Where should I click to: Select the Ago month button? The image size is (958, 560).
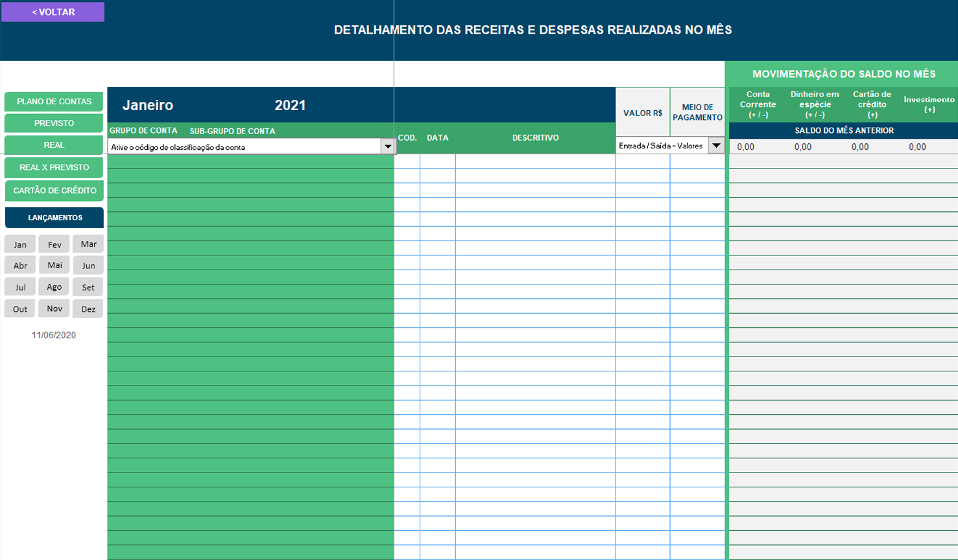tap(54, 286)
